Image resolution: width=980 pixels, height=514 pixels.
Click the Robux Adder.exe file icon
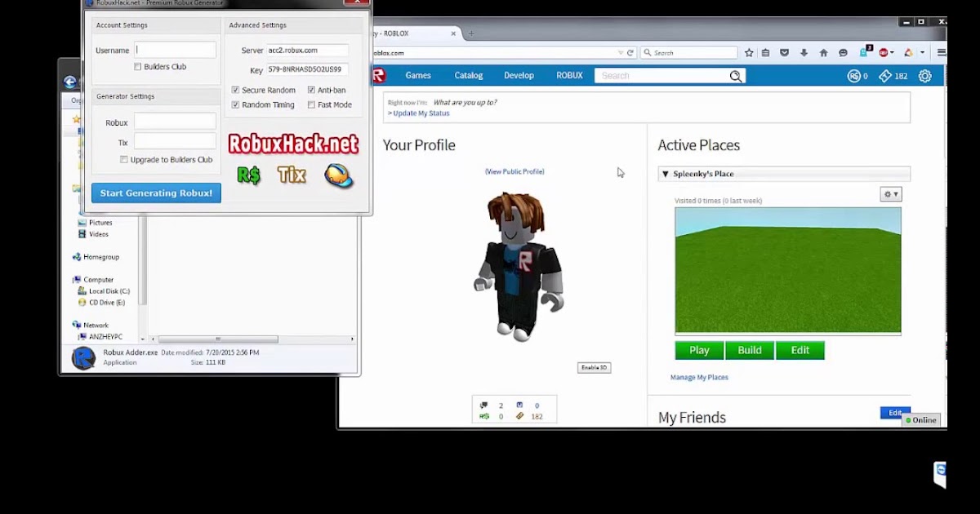pyautogui.click(x=84, y=358)
